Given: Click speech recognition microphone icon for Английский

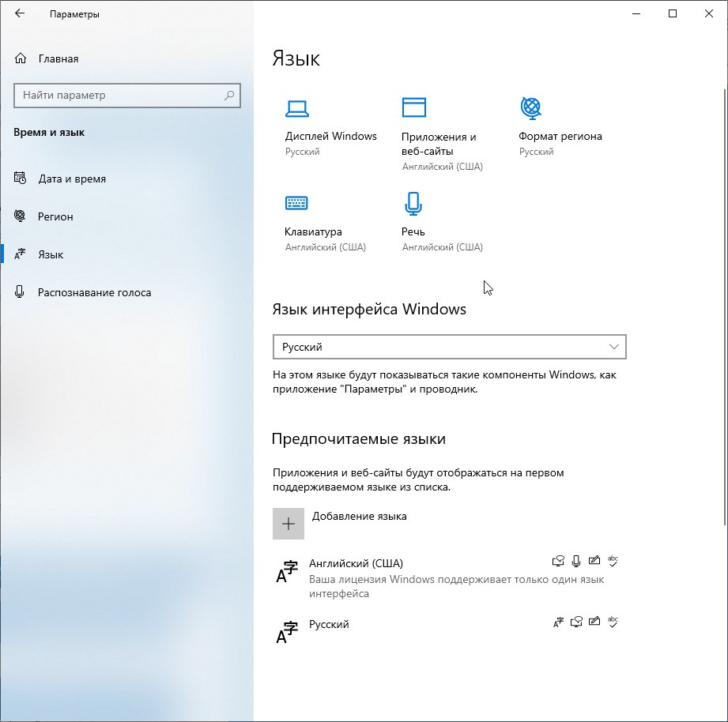Looking at the screenshot, I should click(576, 561).
